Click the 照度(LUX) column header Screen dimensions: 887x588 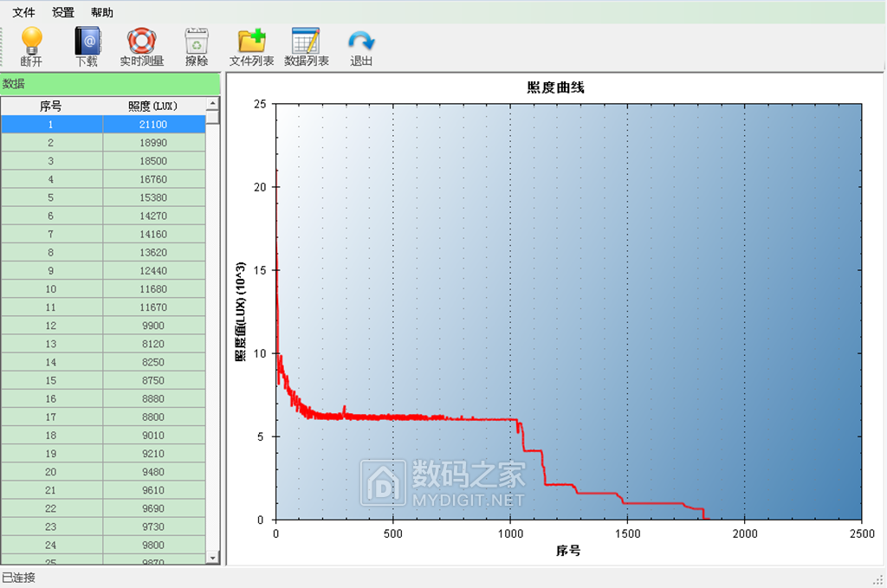(154, 106)
